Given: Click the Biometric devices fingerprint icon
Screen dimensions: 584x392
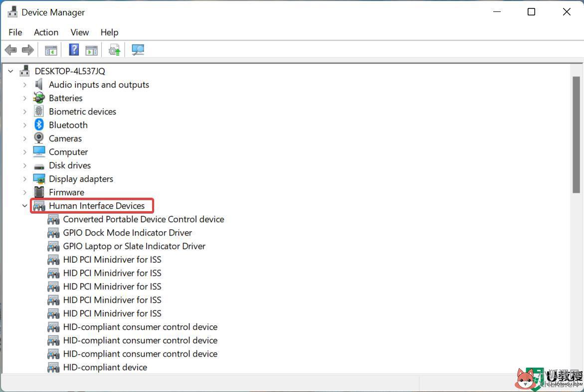Looking at the screenshot, I should point(39,111).
